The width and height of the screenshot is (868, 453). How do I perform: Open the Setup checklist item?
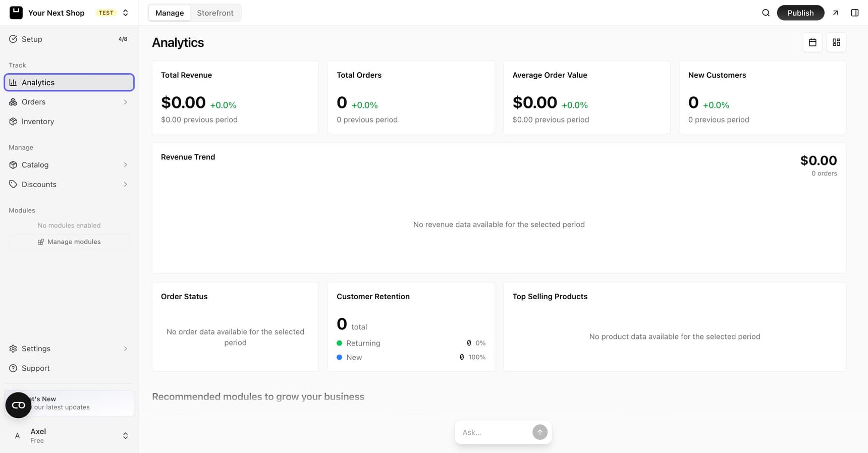(x=69, y=39)
